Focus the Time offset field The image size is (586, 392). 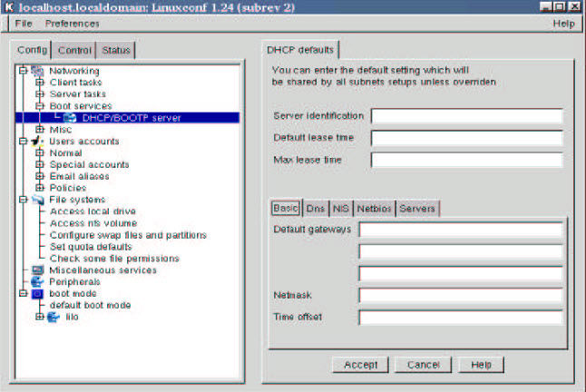[461, 318]
